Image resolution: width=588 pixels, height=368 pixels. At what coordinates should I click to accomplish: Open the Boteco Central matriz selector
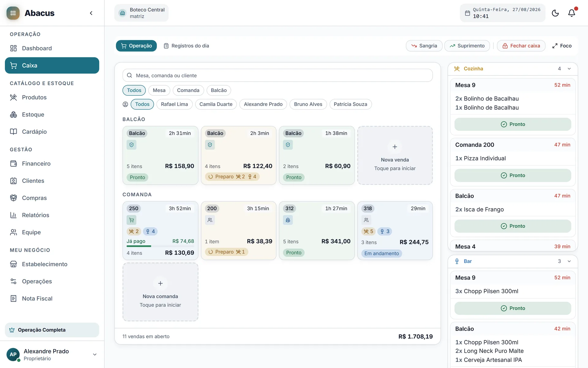point(141,13)
